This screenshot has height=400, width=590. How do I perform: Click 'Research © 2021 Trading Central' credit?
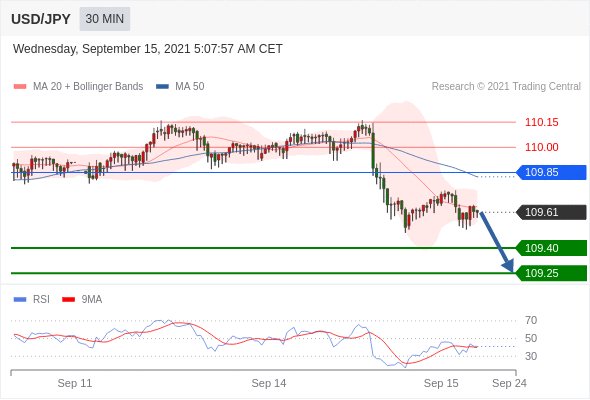coord(506,87)
